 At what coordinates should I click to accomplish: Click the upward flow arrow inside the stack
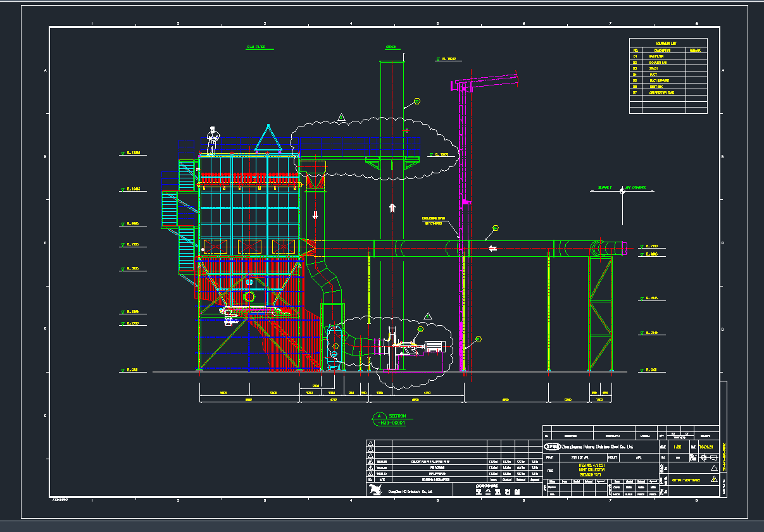[392, 207]
